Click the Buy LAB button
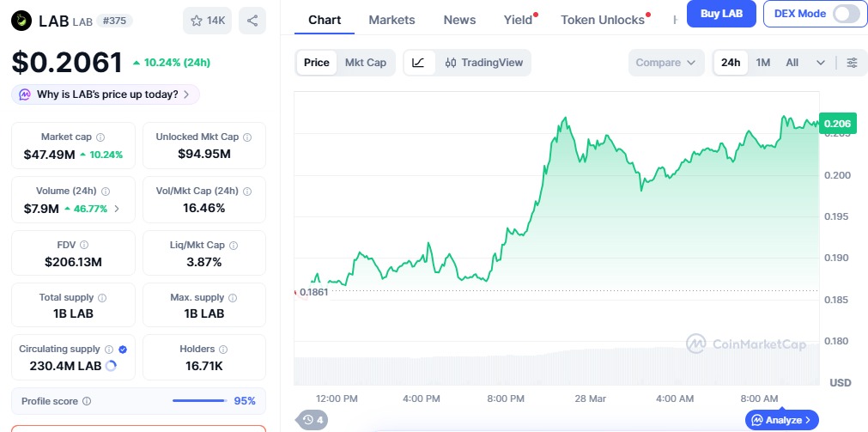 [721, 14]
